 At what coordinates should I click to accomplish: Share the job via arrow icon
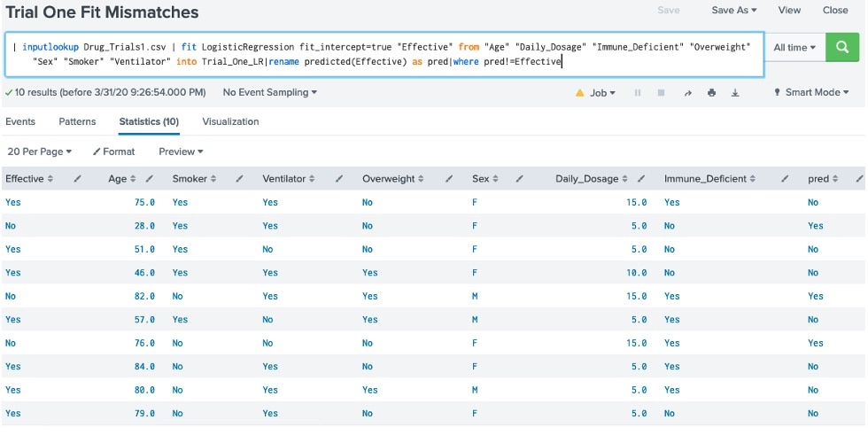tap(687, 93)
